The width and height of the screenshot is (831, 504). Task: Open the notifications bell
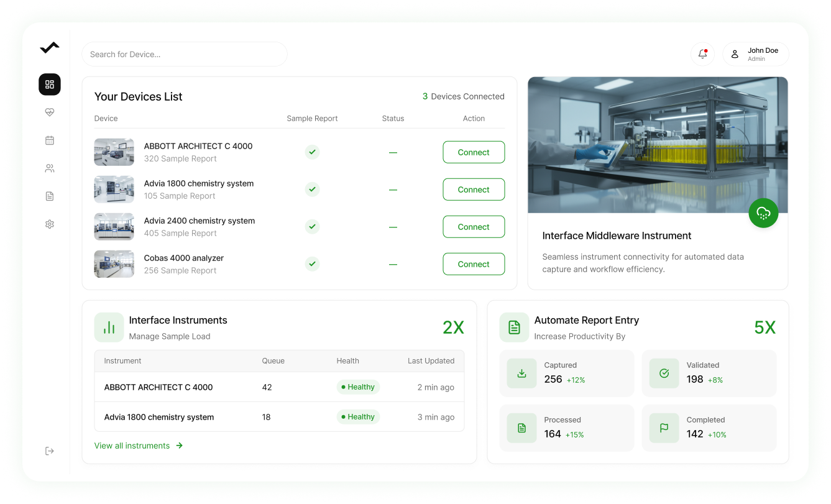[x=703, y=54]
